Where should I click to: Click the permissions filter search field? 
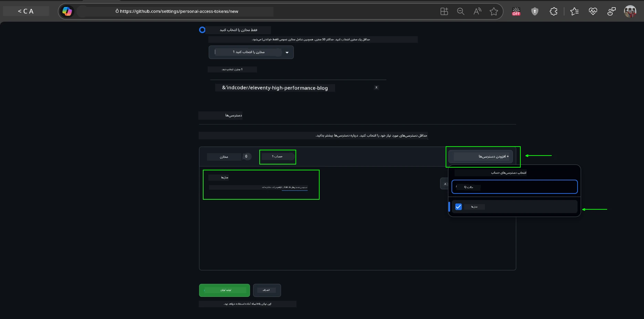[515, 187]
